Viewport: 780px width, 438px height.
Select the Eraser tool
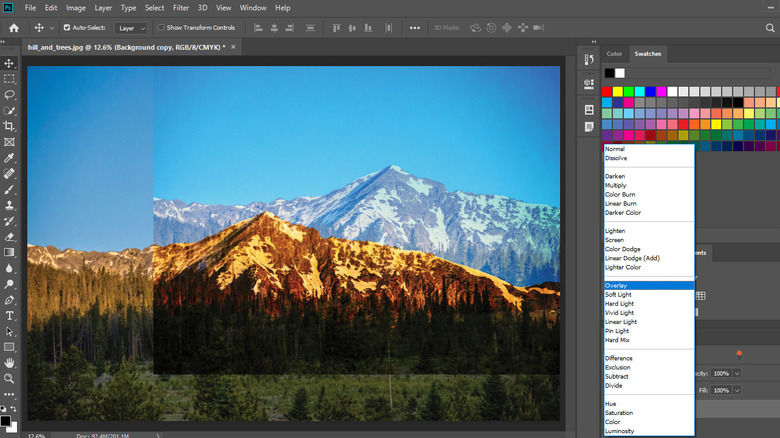(10, 237)
